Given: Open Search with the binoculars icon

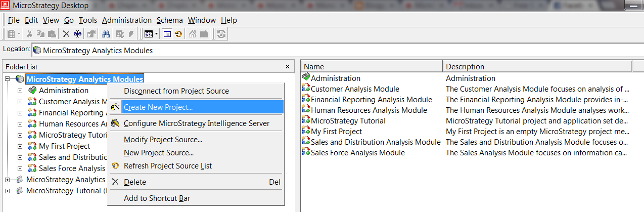Looking at the screenshot, I should [106, 34].
